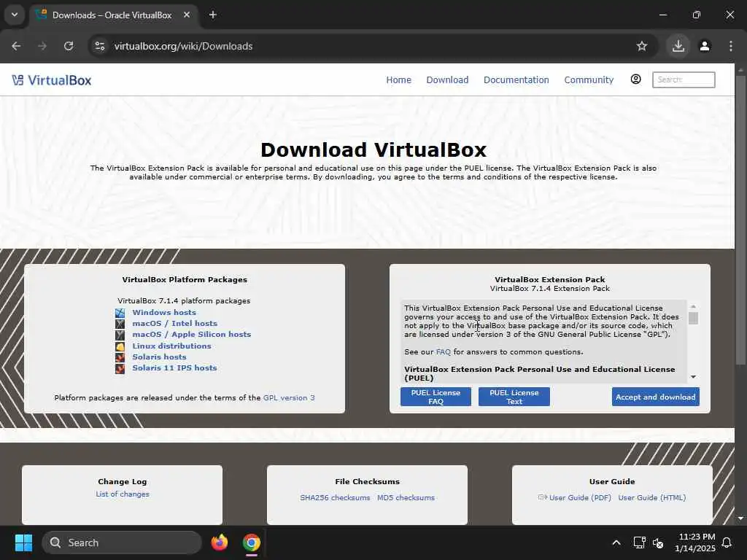Open the Solaris hosts link
The image size is (747, 560).
pyautogui.click(x=159, y=357)
